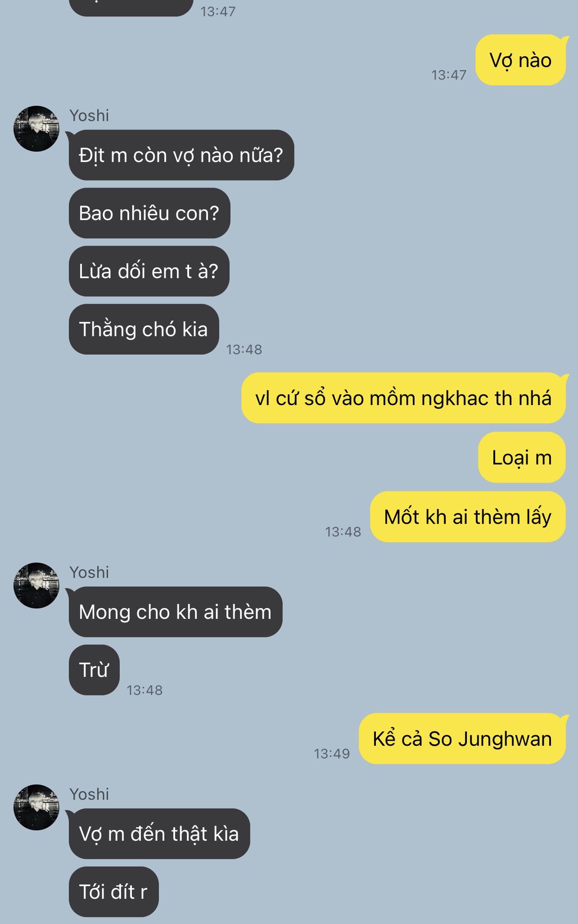Tap the short 'Trừ' message bubble

pyautogui.click(x=94, y=670)
